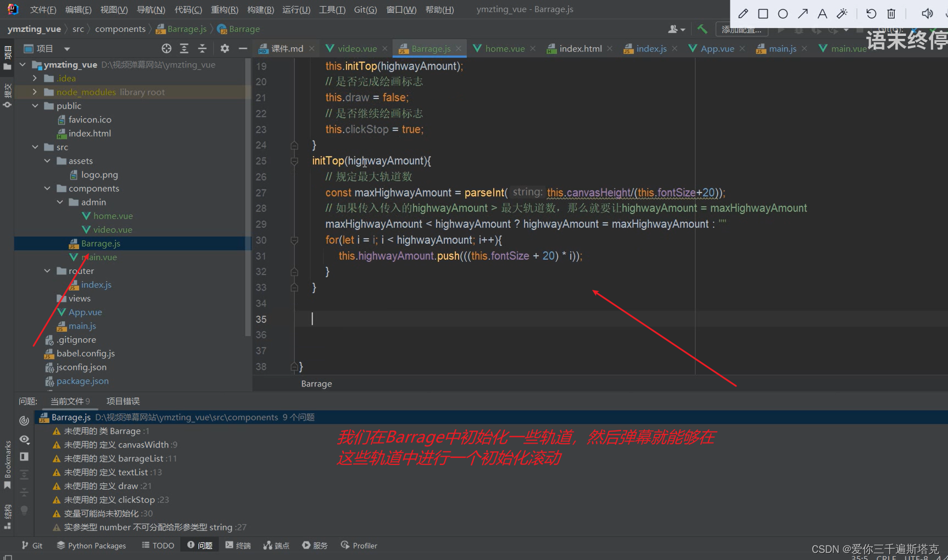The height and width of the screenshot is (560, 948).
Task: Close the Barrage.js tab
Action: pyautogui.click(x=459, y=48)
